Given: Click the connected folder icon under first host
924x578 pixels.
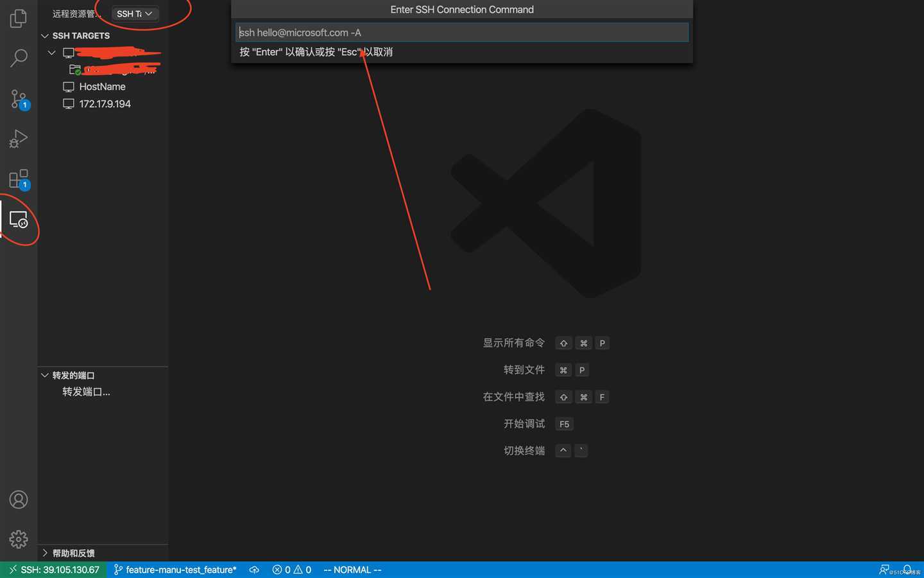Looking at the screenshot, I should tap(75, 69).
